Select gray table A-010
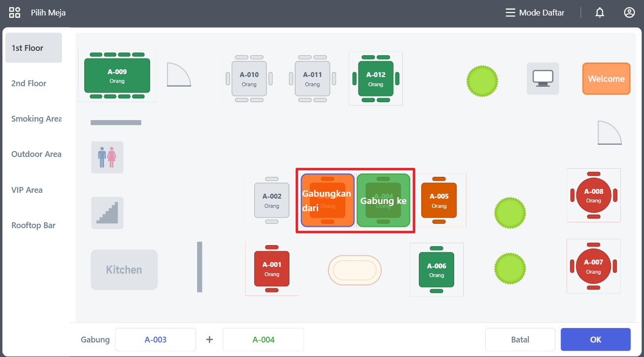Image resolution: width=644 pixels, height=357 pixels. coord(249,78)
